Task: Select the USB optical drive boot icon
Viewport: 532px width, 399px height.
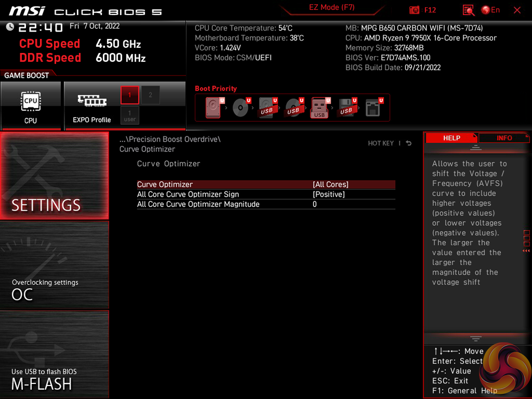Action: (294, 108)
